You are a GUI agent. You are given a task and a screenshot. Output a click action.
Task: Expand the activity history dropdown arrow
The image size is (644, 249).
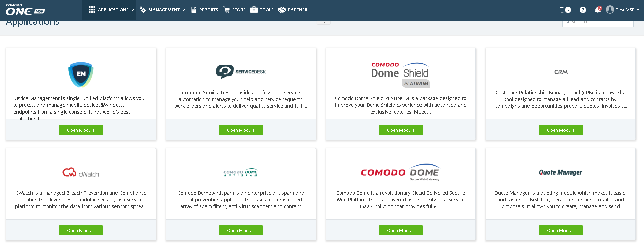pyautogui.click(x=574, y=10)
